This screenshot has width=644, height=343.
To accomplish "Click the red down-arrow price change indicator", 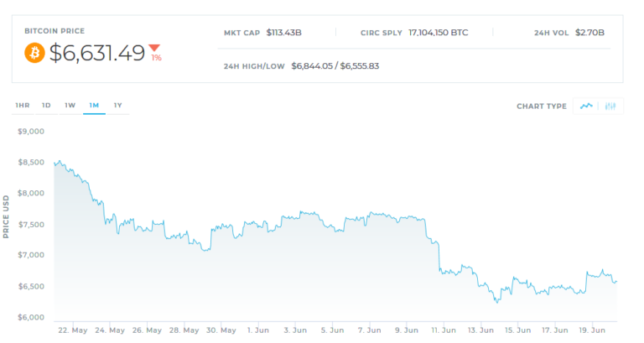I will tap(155, 48).
